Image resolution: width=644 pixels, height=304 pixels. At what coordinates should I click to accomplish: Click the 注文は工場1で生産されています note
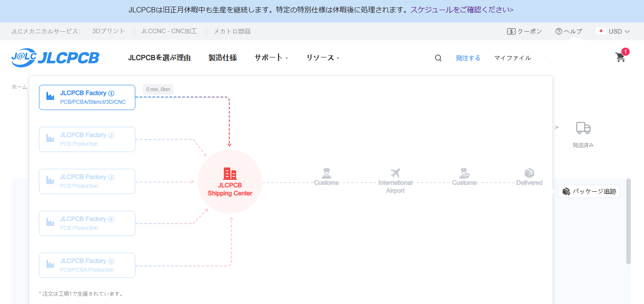pyautogui.click(x=81, y=293)
